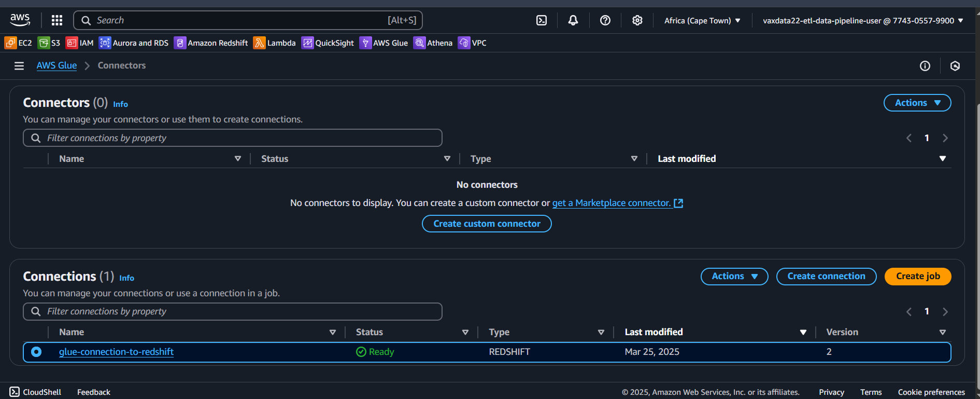Screen dimensions: 980x399
Task: Sort Connectors by Status column arrow
Action: 447,159
